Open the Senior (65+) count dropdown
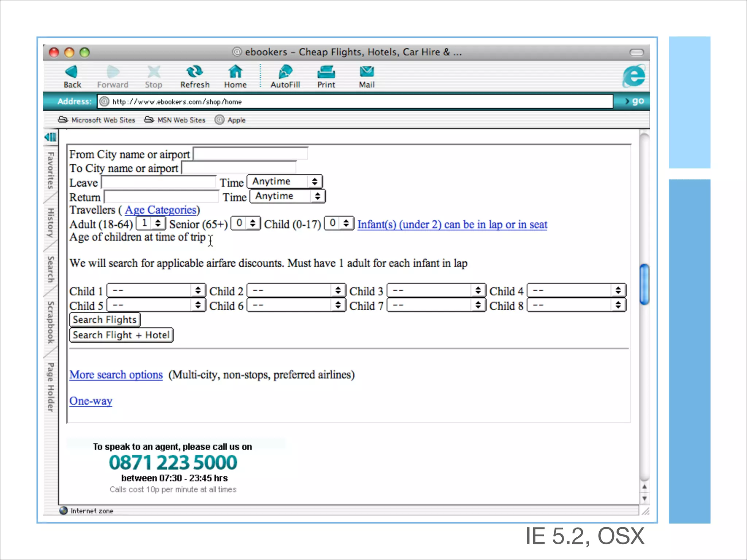 click(245, 223)
